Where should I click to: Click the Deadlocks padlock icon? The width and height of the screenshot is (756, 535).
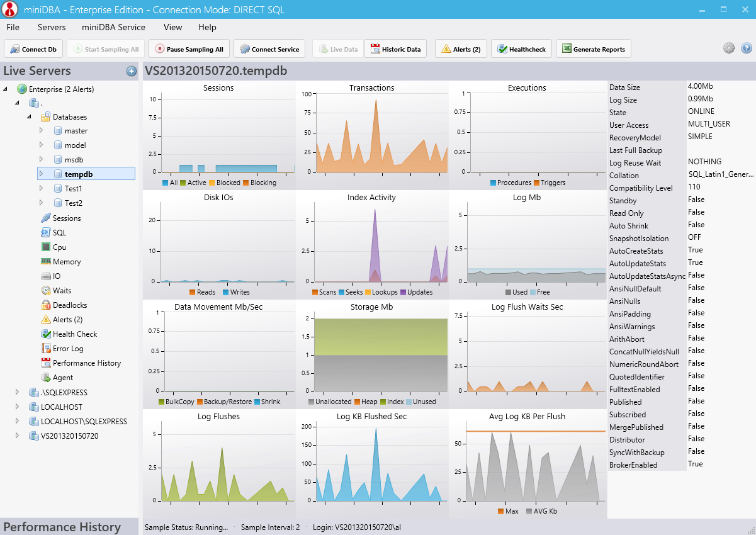[46, 305]
